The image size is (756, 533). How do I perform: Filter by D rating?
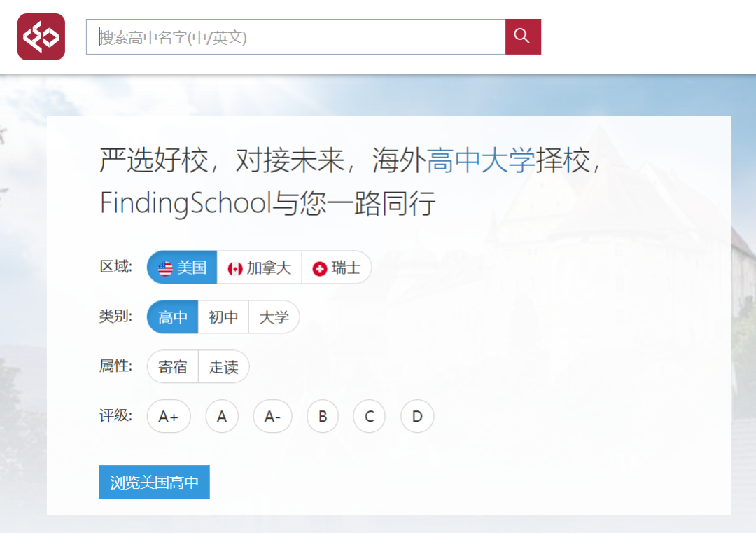point(417,417)
